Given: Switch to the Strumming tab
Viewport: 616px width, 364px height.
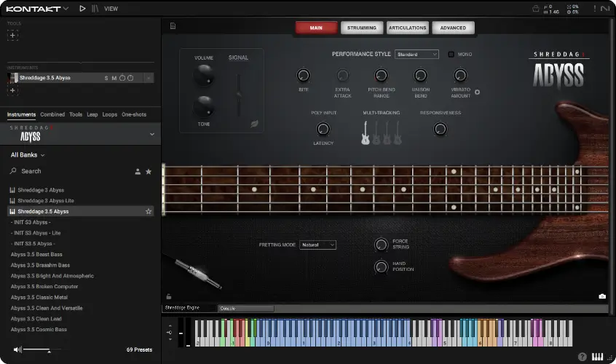Looking at the screenshot, I should click(362, 28).
